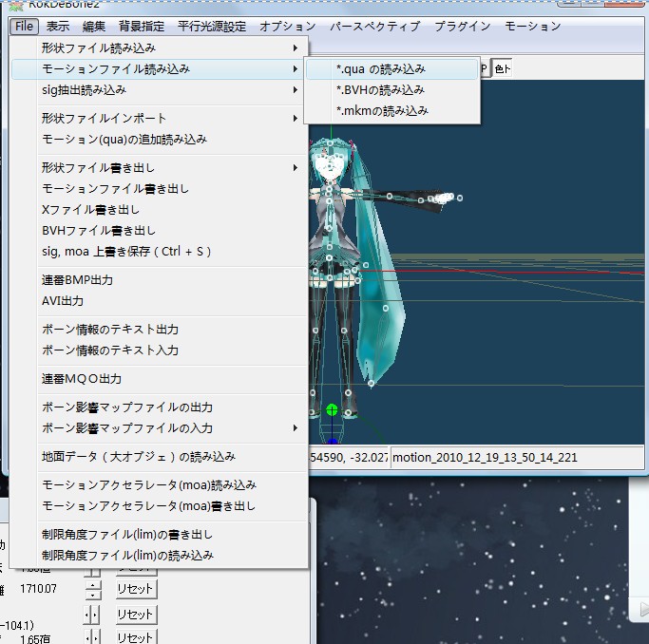Select 制限角度ファイル(lim)の書き出し
This screenshot has height=644, width=649.
(160, 534)
